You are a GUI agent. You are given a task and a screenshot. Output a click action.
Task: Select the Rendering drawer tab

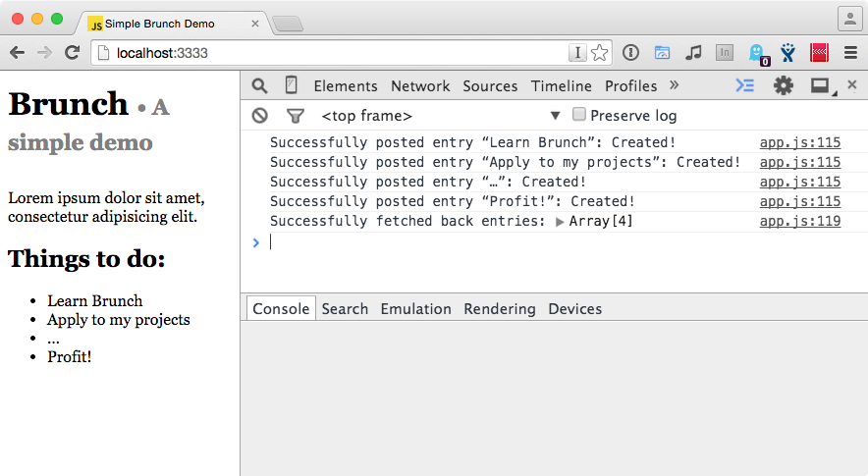[500, 308]
